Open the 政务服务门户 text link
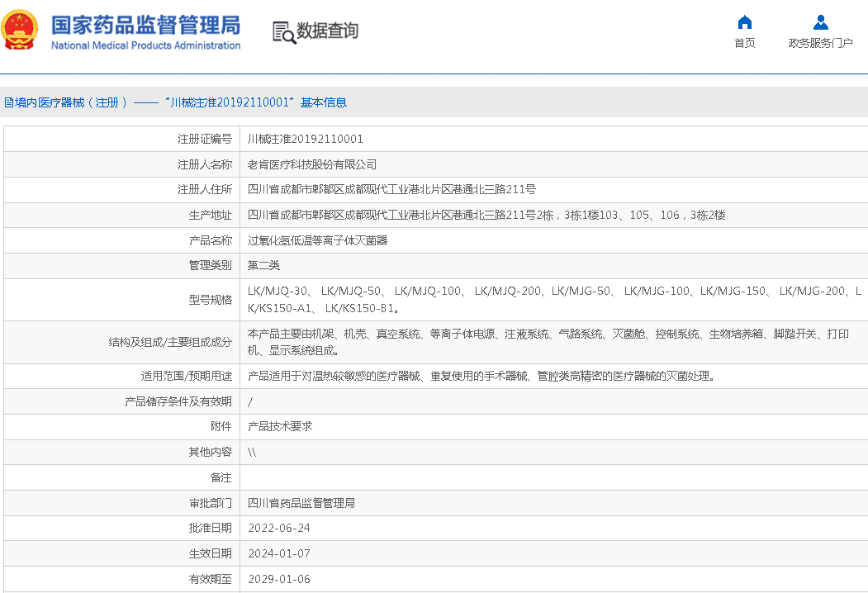 coord(820,43)
